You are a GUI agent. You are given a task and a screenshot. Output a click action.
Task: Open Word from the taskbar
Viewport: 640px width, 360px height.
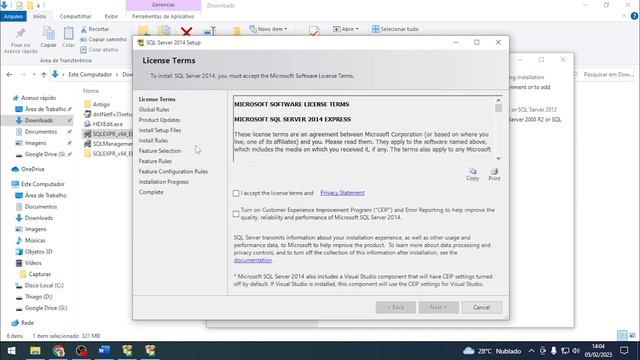[104, 351]
